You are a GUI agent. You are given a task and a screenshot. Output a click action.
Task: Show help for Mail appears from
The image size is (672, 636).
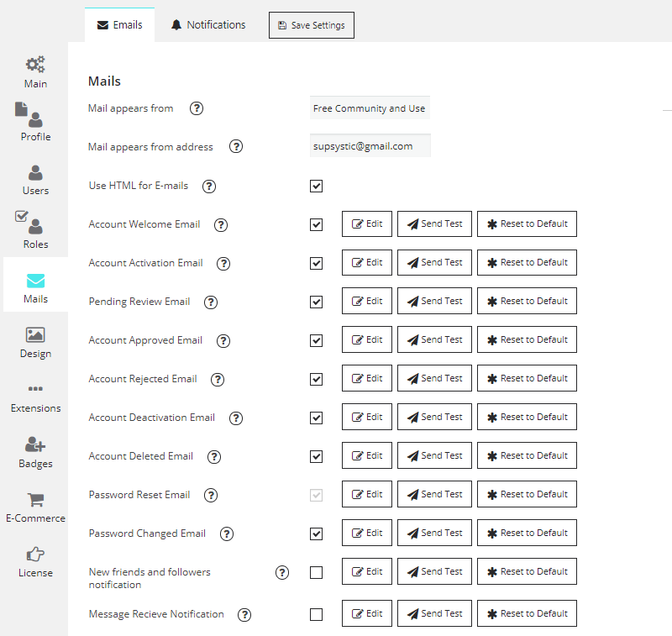pyautogui.click(x=197, y=108)
